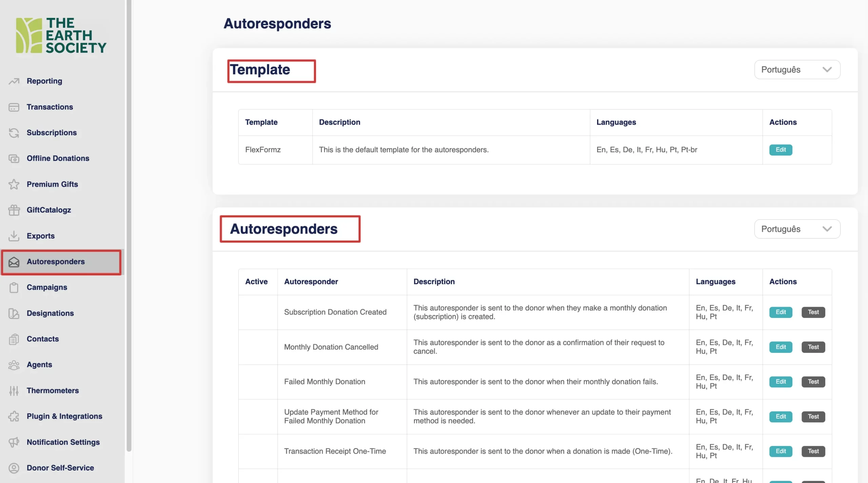Edit the FlexFormz template
The height and width of the screenshot is (483, 868).
coord(781,150)
